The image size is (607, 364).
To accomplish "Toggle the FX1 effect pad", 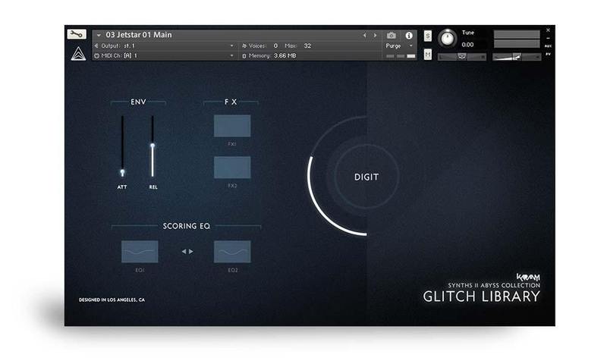I will pos(232,126).
